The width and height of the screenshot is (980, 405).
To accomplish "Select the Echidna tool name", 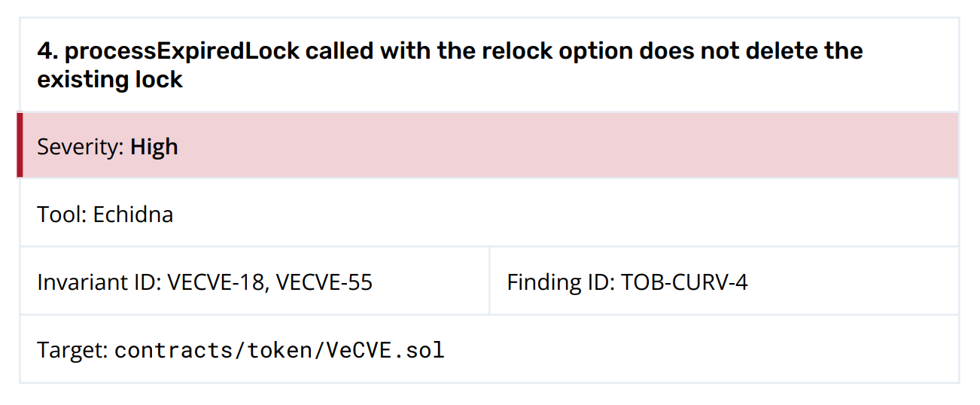I will pyautogui.click(x=133, y=215).
